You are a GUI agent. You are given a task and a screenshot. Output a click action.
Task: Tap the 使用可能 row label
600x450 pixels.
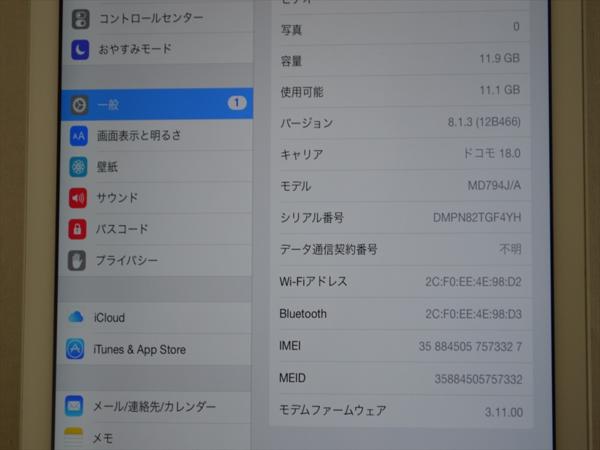pyautogui.click(x=302, y=92)
